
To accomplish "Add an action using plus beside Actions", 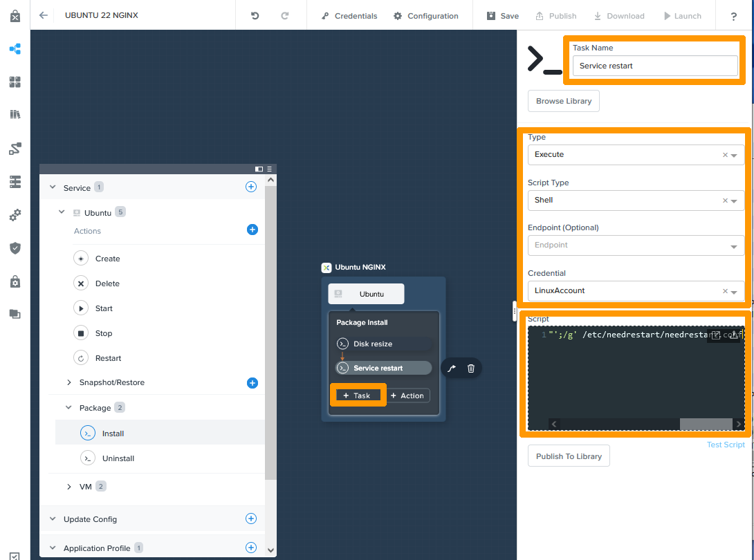I will [252, 230].
